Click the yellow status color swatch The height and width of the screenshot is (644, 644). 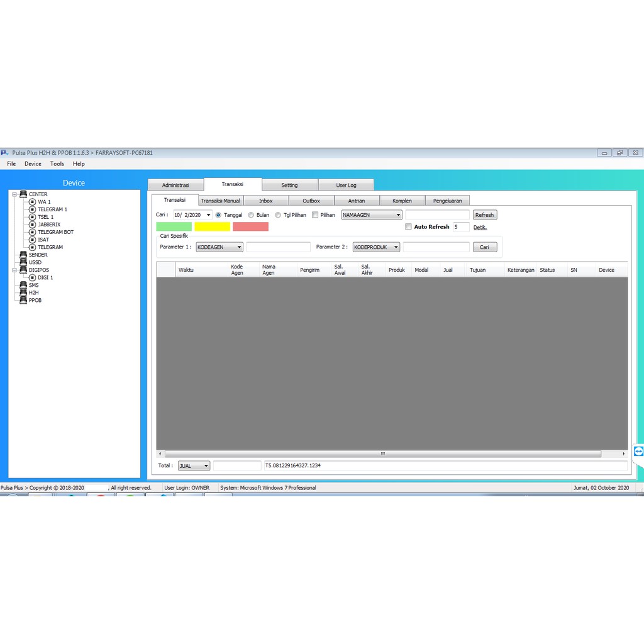tap(213, 226)
